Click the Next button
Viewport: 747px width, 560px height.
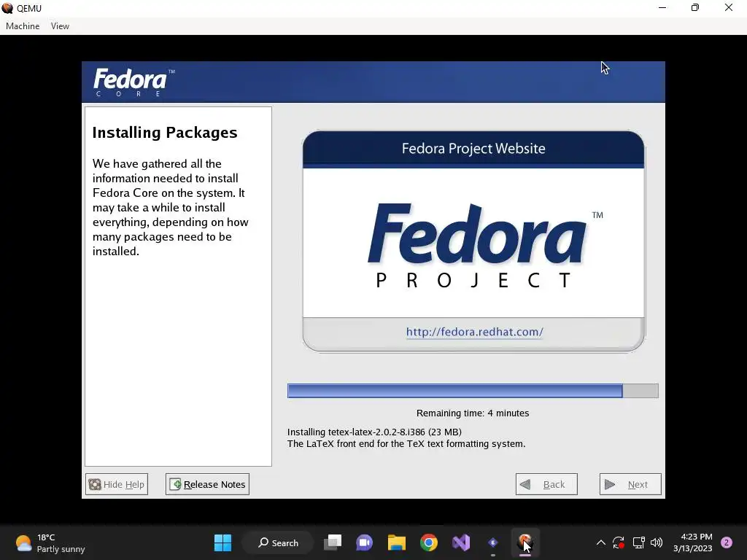pyautogui.click(x=630, y=484)
